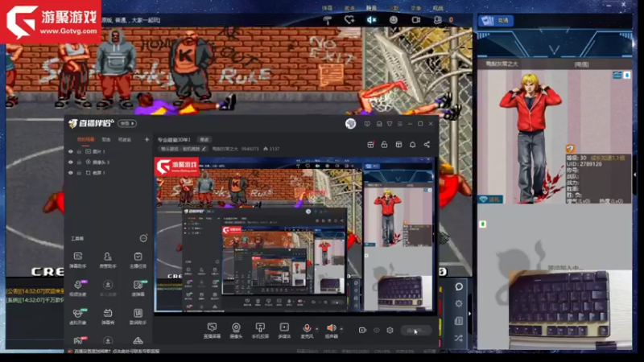644x362 pixels.
Task: Add a 摄像头 camera source
Action: 236,331
